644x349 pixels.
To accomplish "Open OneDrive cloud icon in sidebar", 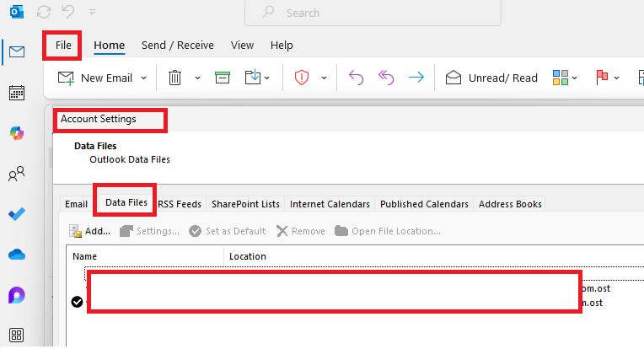I will (16, 255).
